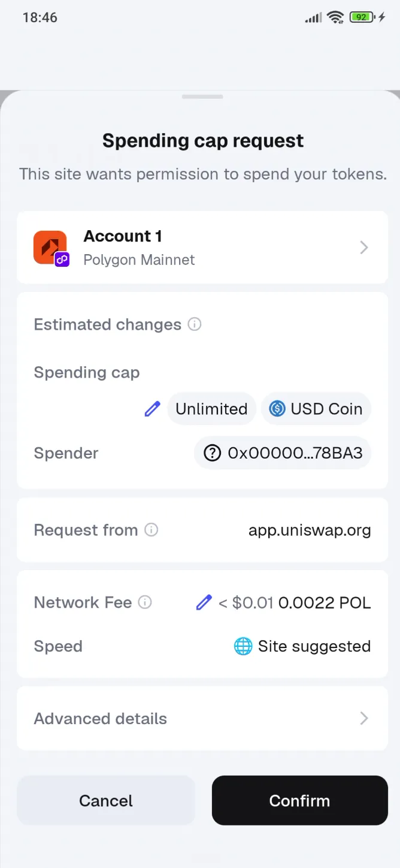Image resolution: width=400 pixels, height=868 pixels.
Task: Click the USD Coin token icon
Action: point(277,408)
